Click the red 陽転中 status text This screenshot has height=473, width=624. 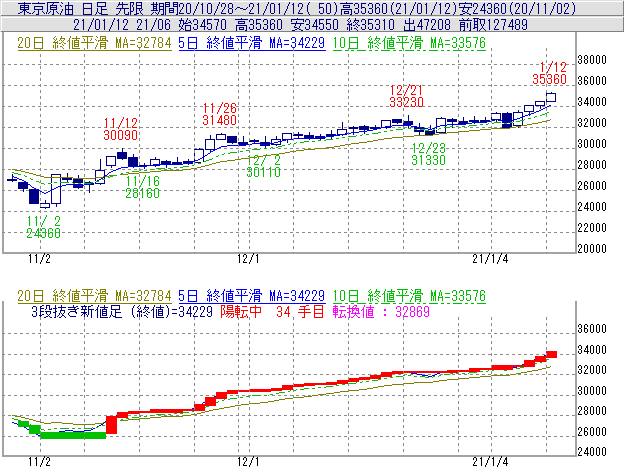(241, 311)
